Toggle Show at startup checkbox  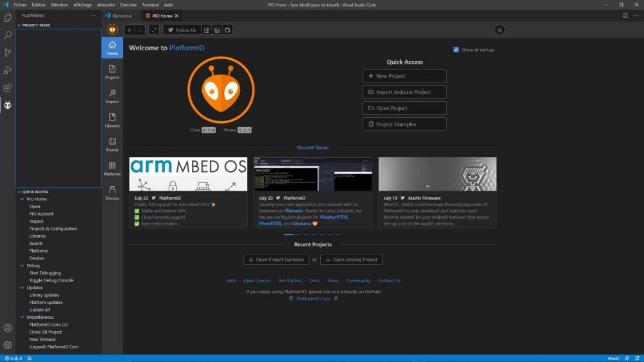click(456, 50)
